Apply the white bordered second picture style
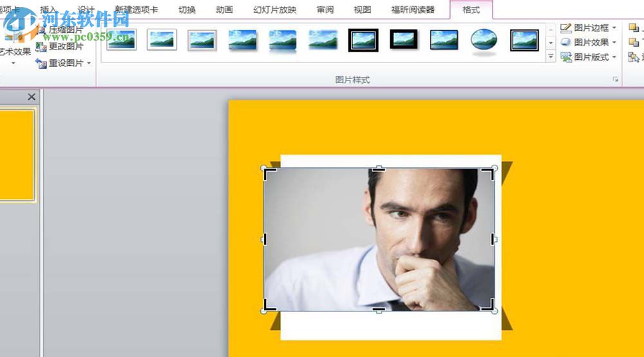 tap(162, 40)
